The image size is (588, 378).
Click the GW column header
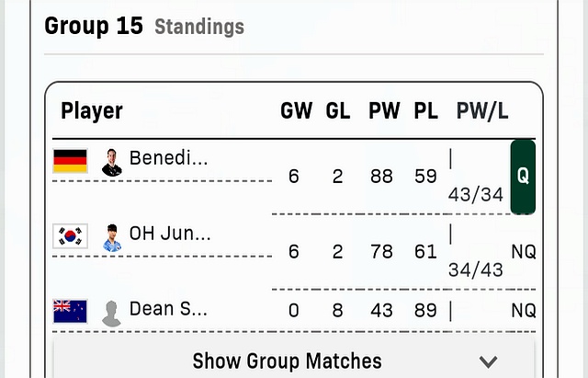point(297,111)
